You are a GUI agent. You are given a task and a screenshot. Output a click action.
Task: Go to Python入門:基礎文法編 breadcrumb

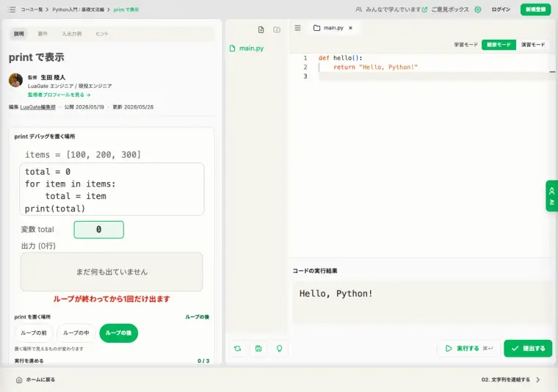[79, 10]
